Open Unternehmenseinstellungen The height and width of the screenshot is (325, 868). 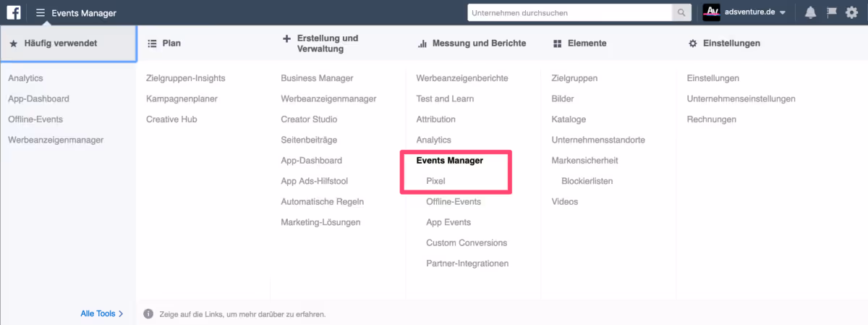coord(741,98)
